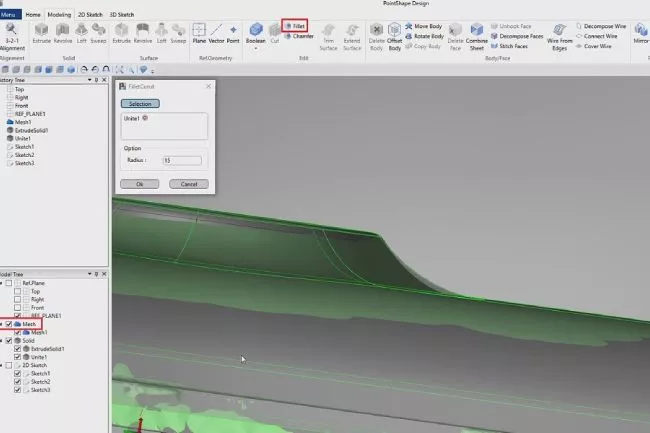The width and height of the screenshot is (650, 433).
Task: Toggle the Mesh checkbox in Model Tree
Action: tap(11, 324)
